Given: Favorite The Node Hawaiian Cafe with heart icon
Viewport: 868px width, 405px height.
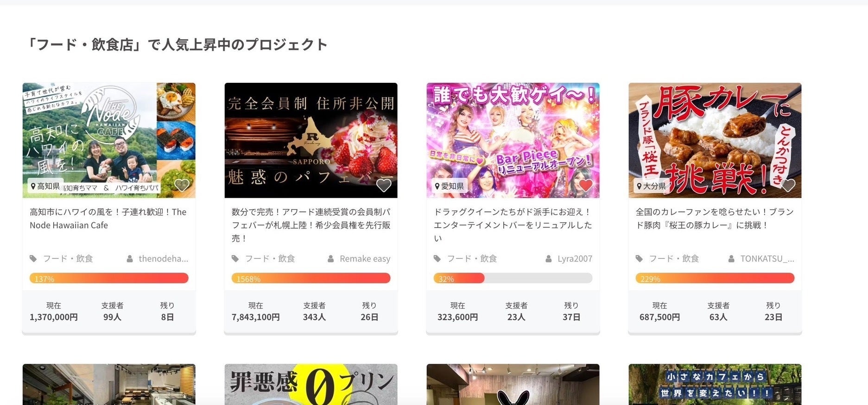Looking at the screenshot, I should [182, 185].
